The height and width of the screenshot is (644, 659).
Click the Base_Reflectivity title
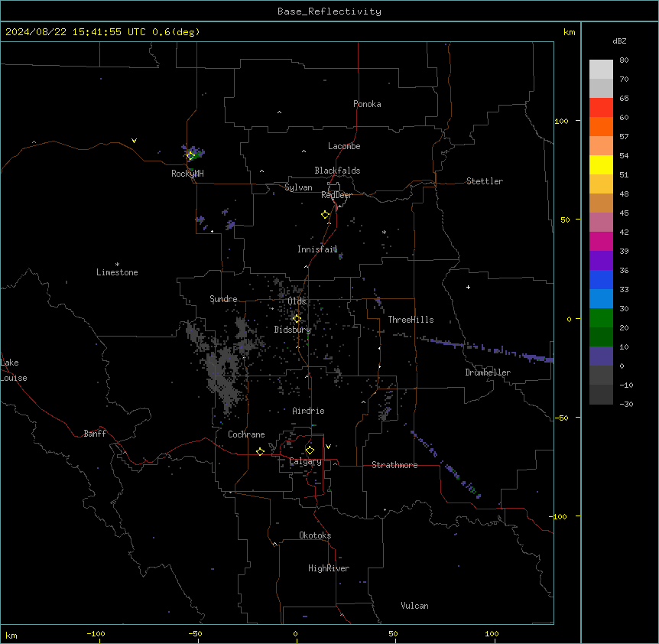click(329, 11)
